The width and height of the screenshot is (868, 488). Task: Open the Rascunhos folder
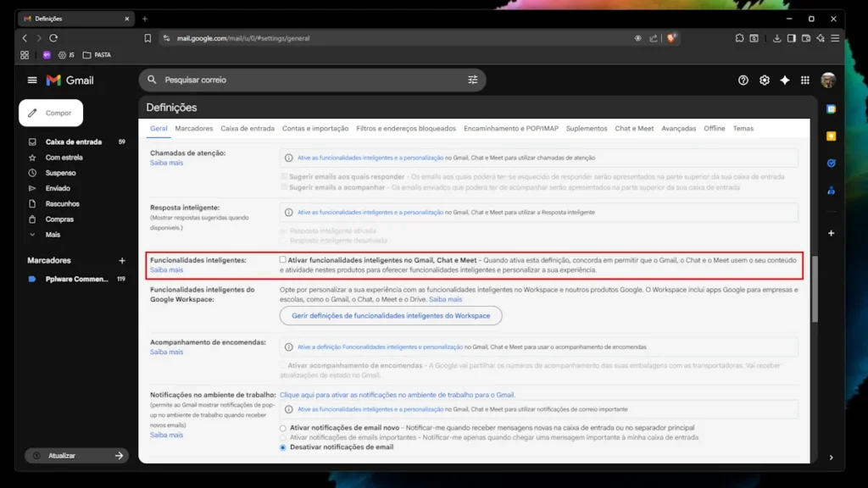tap(62, 204)
